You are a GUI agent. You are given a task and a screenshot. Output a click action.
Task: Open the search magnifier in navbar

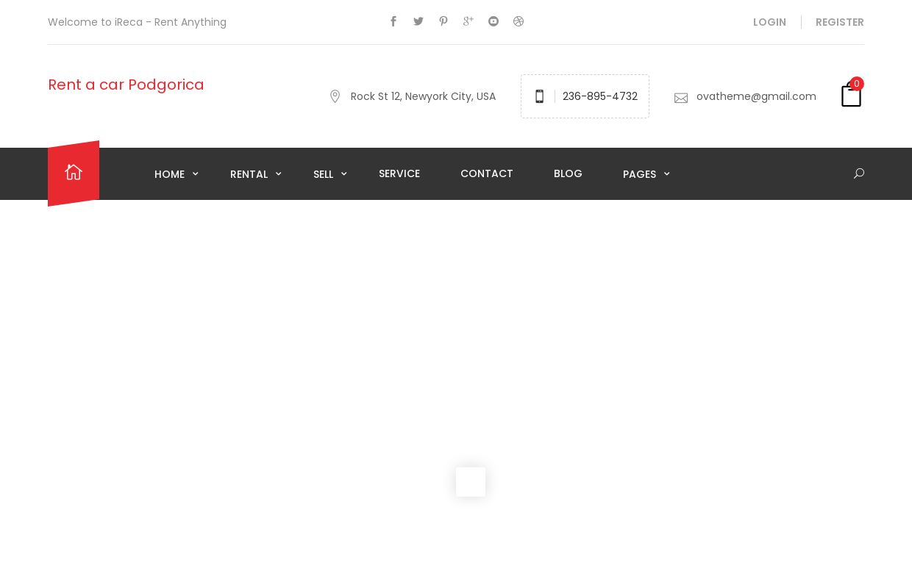pos(858,173)
